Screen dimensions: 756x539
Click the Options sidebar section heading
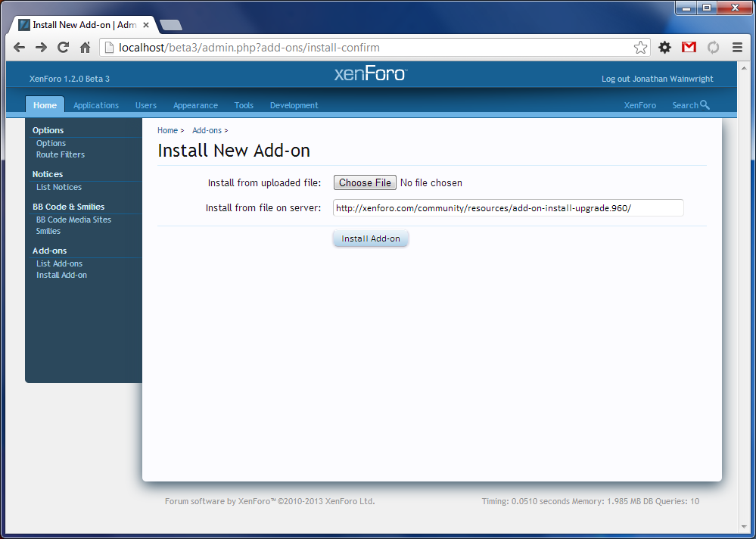48,130
